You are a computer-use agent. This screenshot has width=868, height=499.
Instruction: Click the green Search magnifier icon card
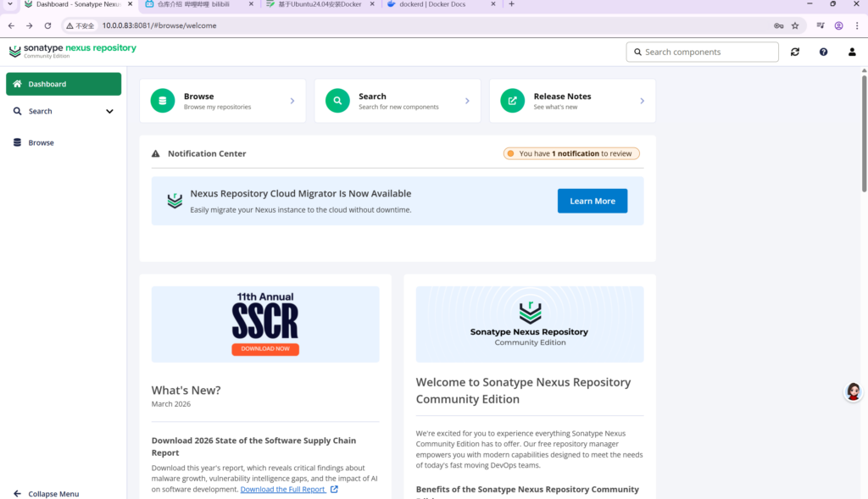click(337, 101)
